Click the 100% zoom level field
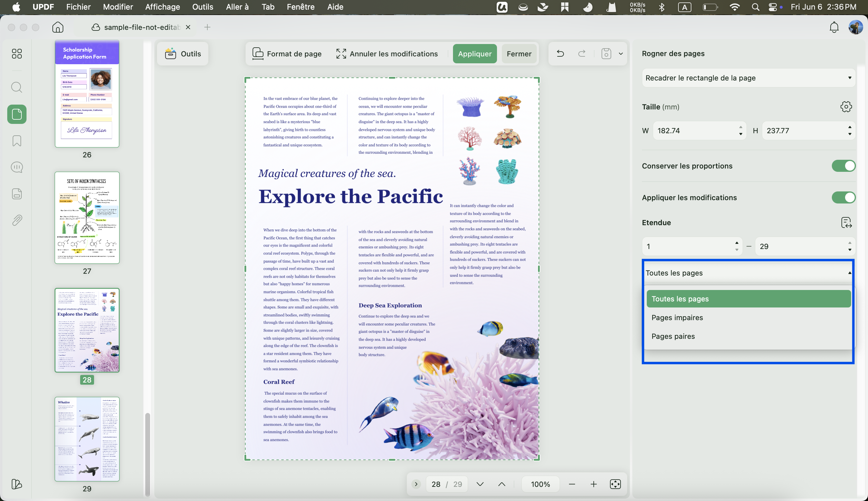The image size is (868, 501). 540,484
